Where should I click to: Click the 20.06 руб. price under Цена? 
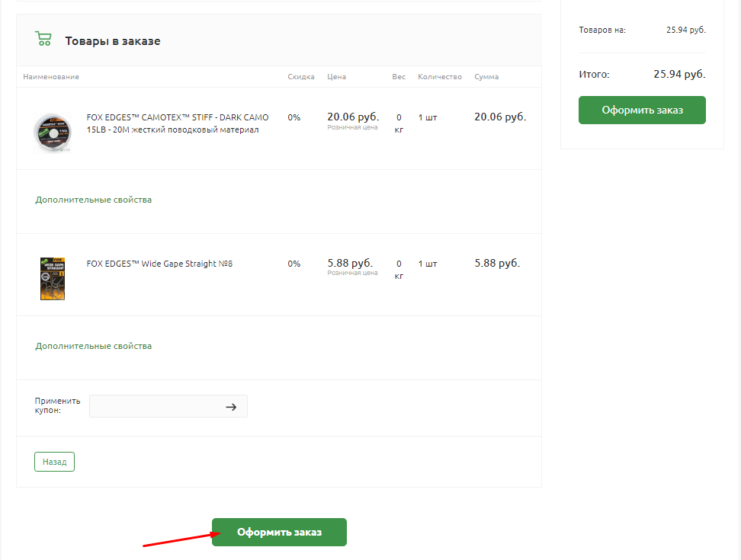tap(353, 117)
